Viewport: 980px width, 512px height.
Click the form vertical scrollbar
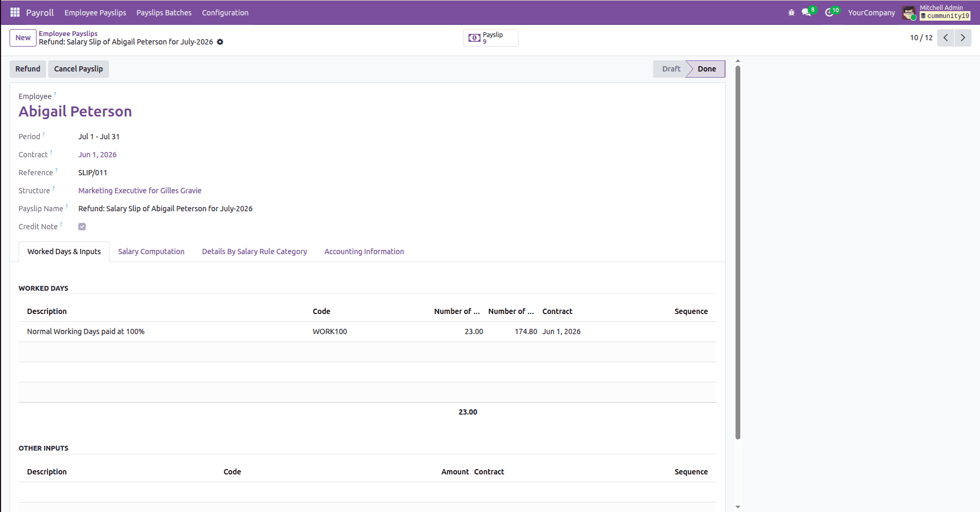click(738, 252)
